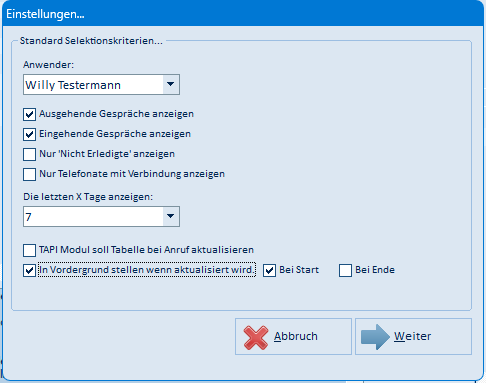Click the 'Standard Selektionskriterien...' group title
486x383 pixels.
pyautogui.click(x=91, y=41)
